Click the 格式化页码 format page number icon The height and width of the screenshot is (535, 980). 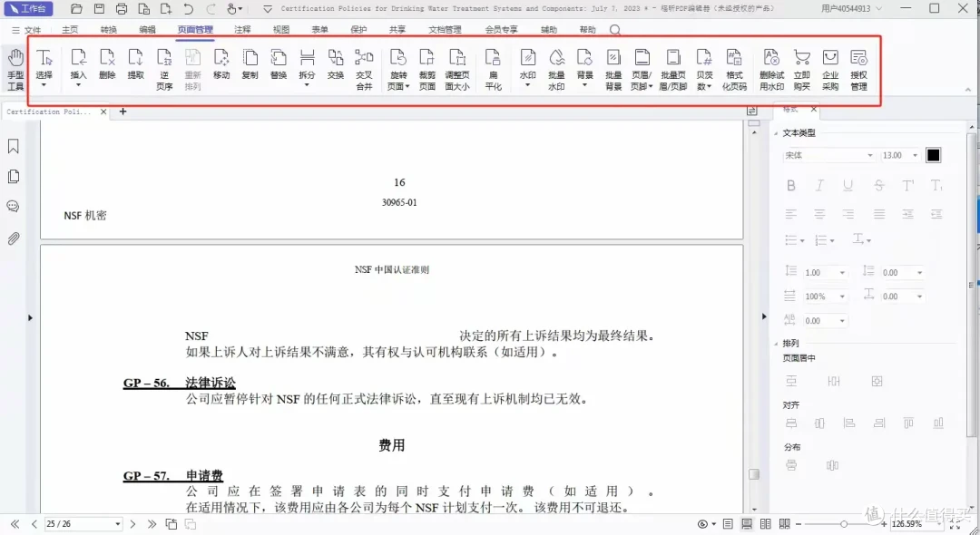click(734, 59)
